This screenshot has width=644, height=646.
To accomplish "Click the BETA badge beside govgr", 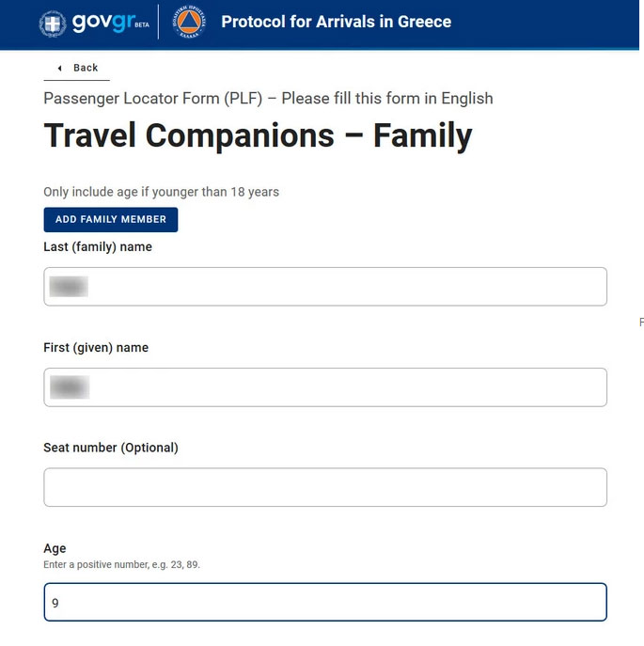I will pos(142,24).
